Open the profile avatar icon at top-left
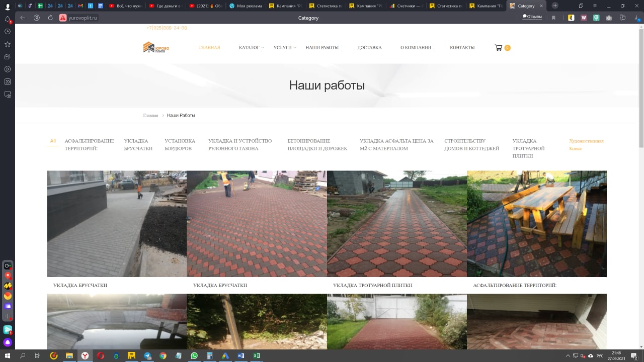Screen dimensions: 644x362 [8, 7]
